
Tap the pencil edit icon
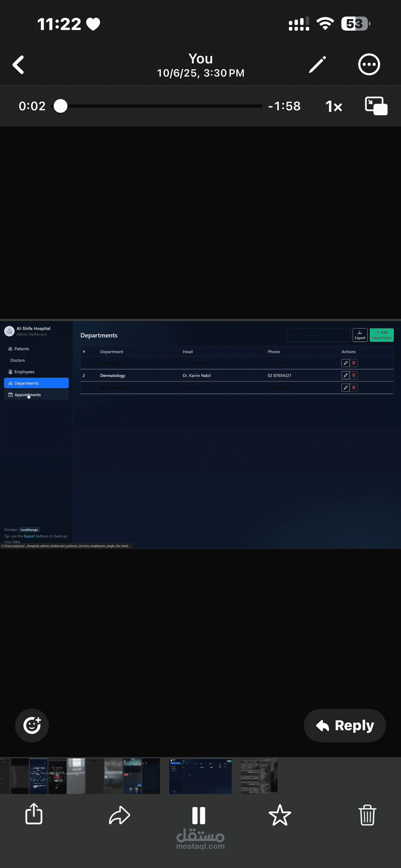tap(317, 64)
